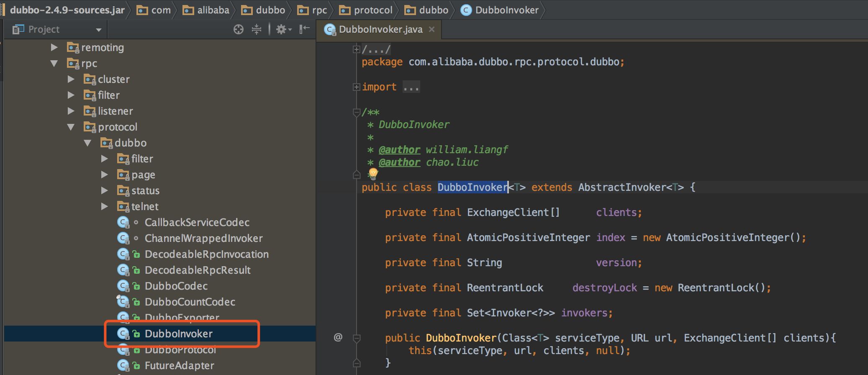The height and width of the screenshot is (375, 868).
Task: Click the DubboCountCodec class icon
Action: (123, 302)
